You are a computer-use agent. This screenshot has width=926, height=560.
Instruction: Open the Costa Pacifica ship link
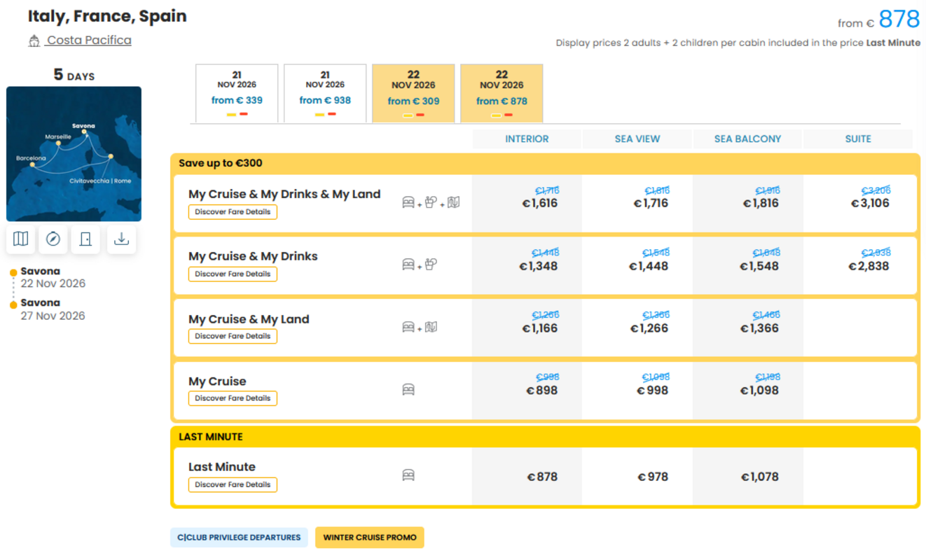point(89,41)
